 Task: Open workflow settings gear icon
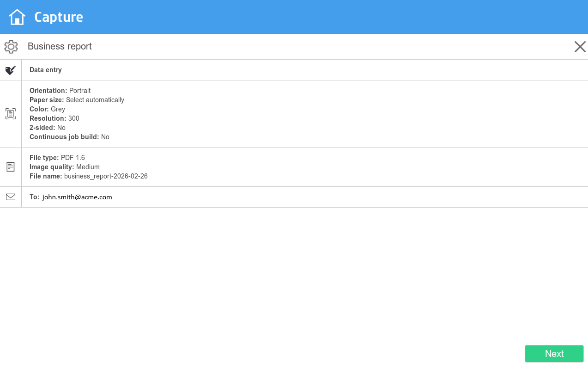point(11,47)
